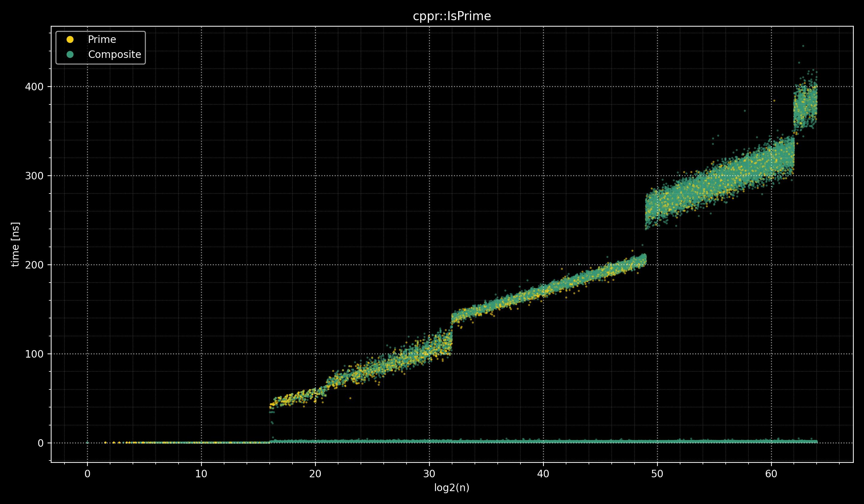Click x-axis tick label 60

[771, 474]
